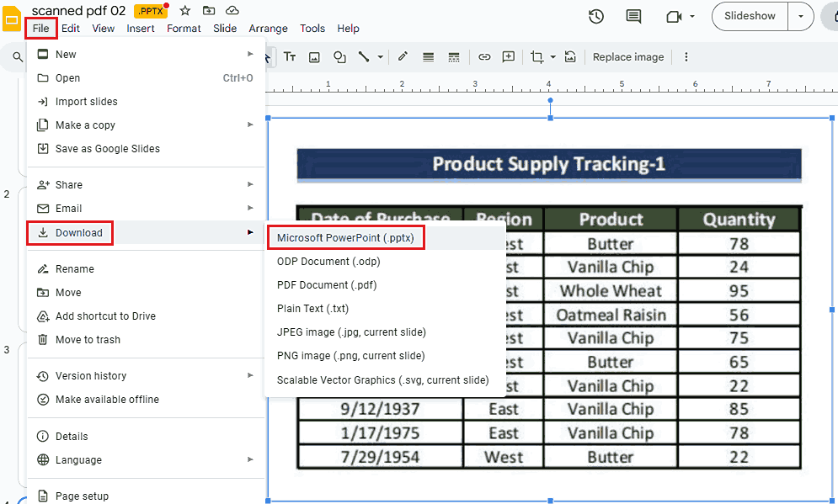This screenshot has height=504, width=838.
Task: Open the border dash style icon
Action: click(454, 57)
